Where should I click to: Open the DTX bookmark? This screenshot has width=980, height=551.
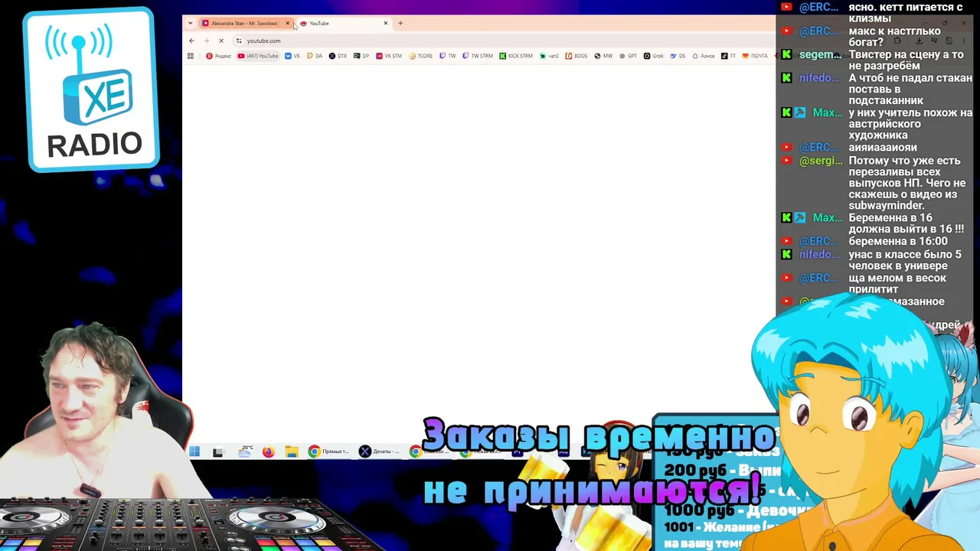click(x=338, y=56)
